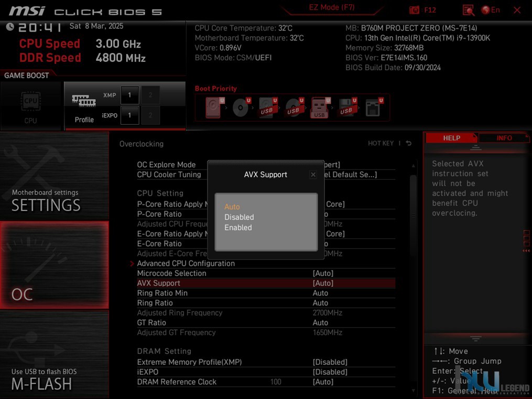Exit BIOS with the top-right X
Viewport: 532px width, 399px height.
tap(517, 10)
